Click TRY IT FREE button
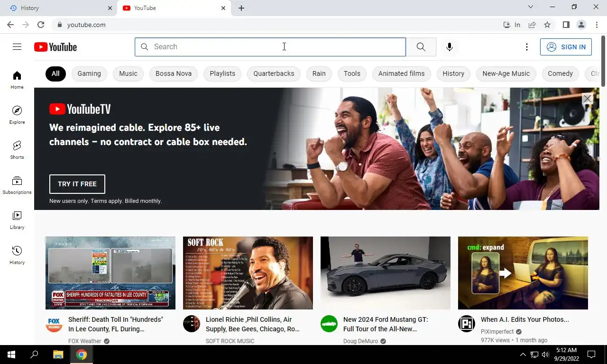607x364 pixels. tap(77, 184)
